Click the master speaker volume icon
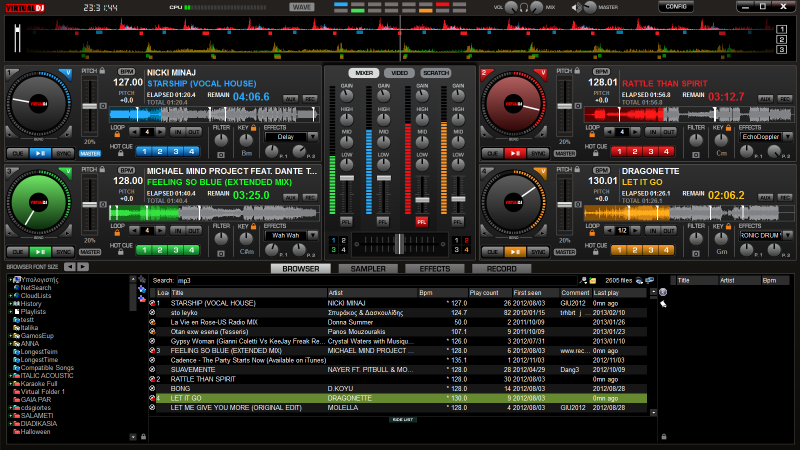Screen dimensions: 800x450 pos(577,8)
